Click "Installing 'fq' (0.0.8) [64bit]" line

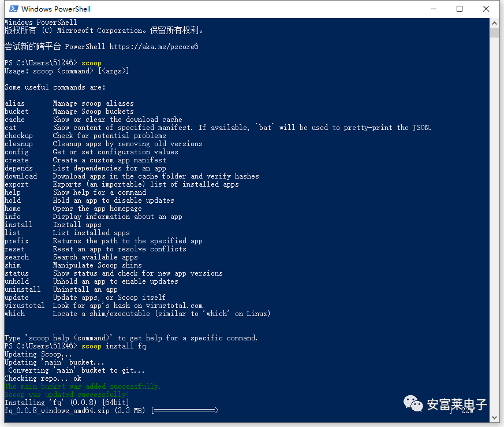(x=67, y=403)
